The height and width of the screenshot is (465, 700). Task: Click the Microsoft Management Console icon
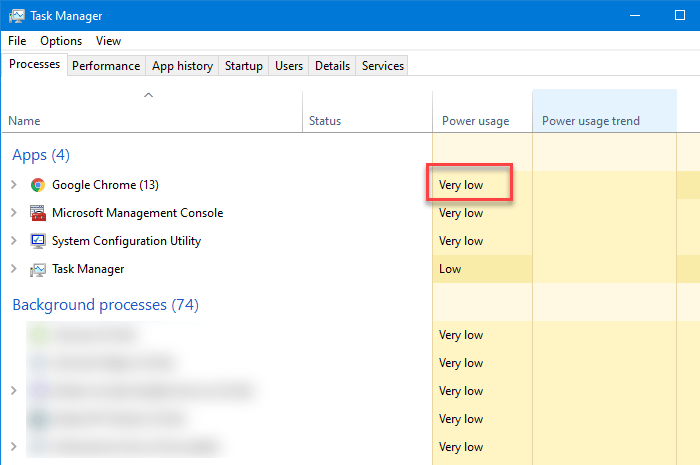coord(38,213)
